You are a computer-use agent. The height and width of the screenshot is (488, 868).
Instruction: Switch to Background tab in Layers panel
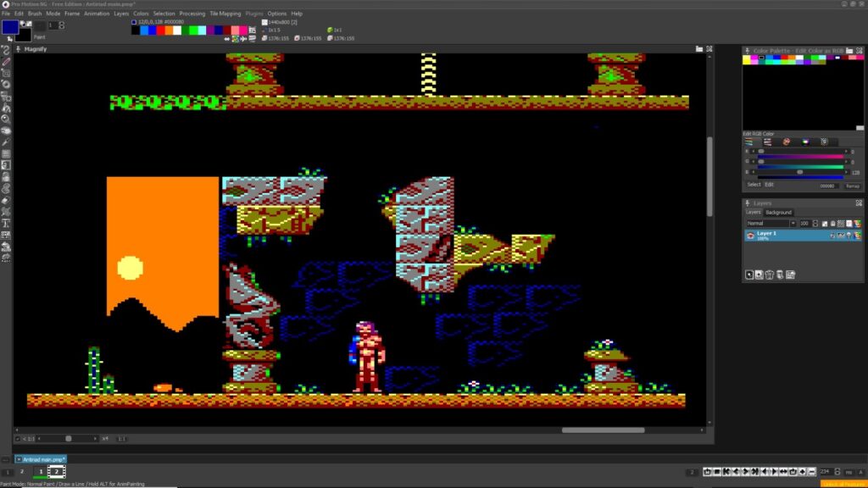tap(778, 213)
